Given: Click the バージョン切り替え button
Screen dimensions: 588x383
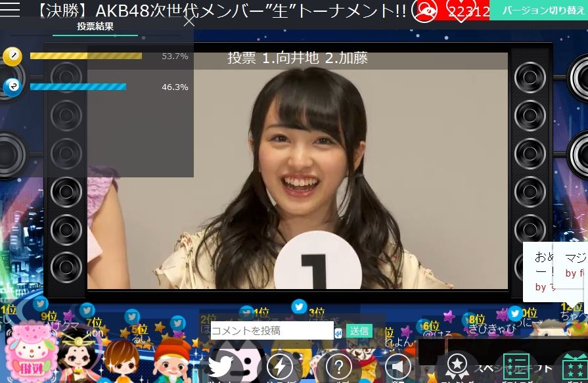Looking at the screenshot, I should click(x=539, y=10).
